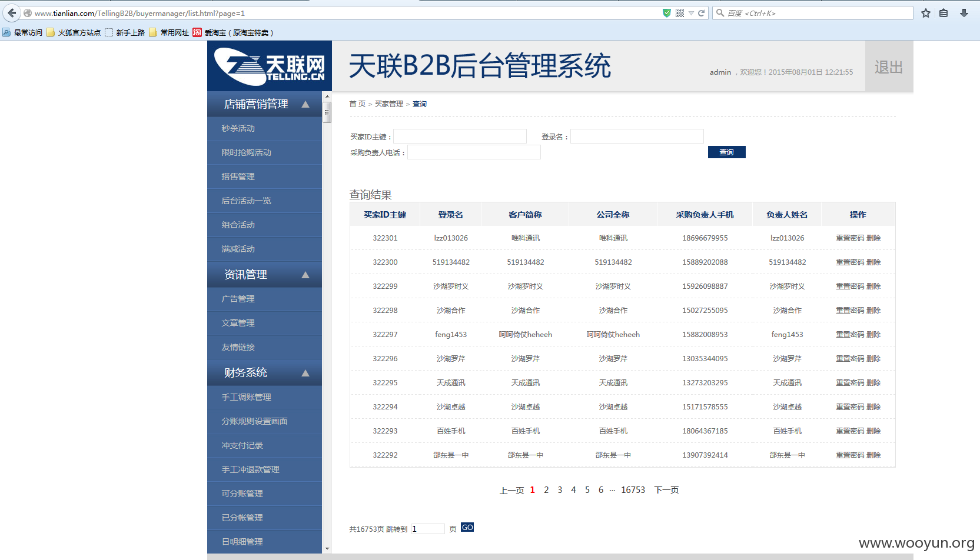The height and width of the screenshot is (560, 980).
Task: Open the 新手上路 bookmark
Action: tap(125, 32)
